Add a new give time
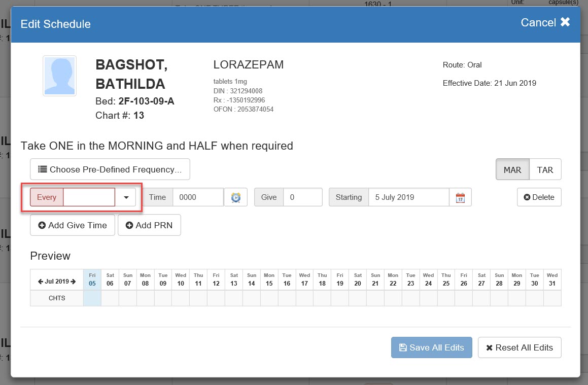This screenshot has height=385, width=588. coord(73,225)
